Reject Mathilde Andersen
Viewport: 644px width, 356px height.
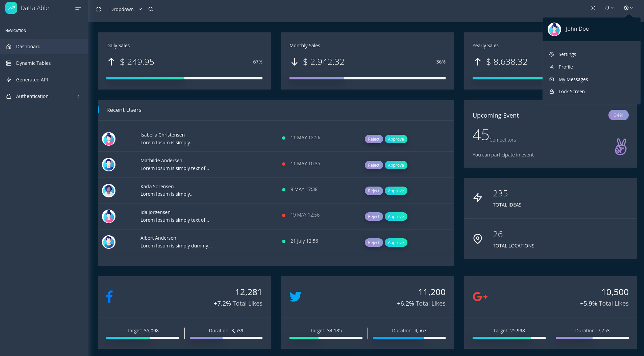pyautogui.click(x=373, y=165)
